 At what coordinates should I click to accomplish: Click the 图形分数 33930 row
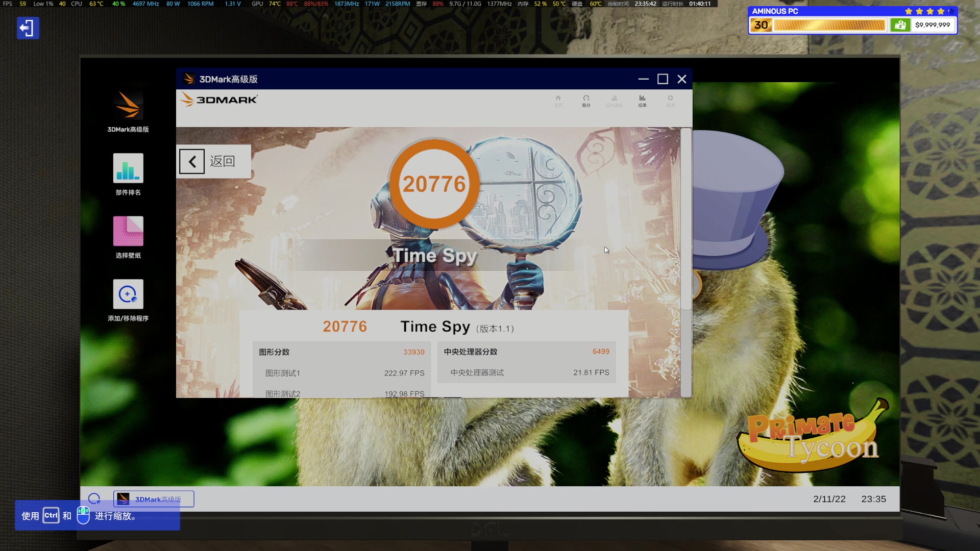click(x=341, y=352)
